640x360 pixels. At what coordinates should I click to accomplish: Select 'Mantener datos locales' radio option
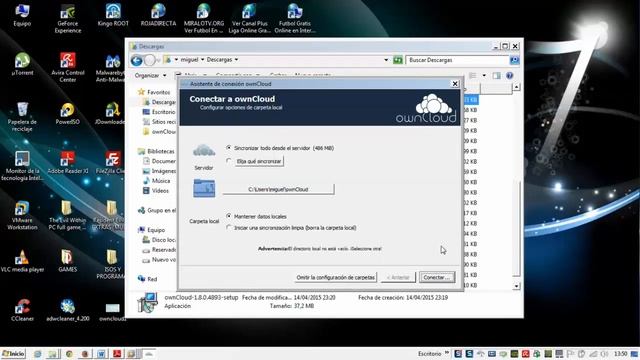coord(229,216)
